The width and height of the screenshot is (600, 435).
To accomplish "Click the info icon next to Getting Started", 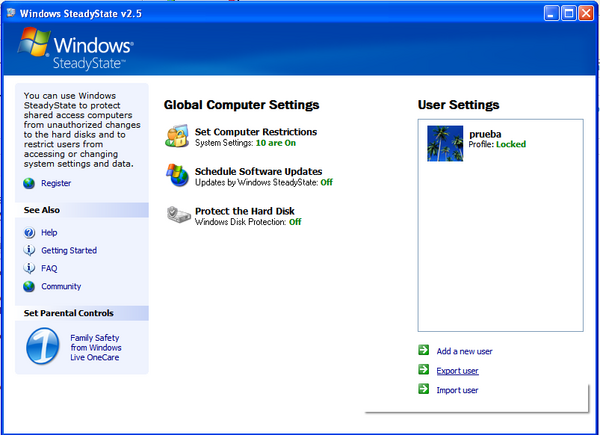I will click(29, 250).
